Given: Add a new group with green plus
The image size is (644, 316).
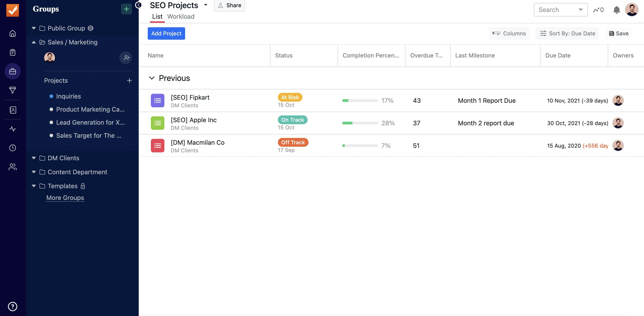Looking at the screenshot, I should coord(127,9).
